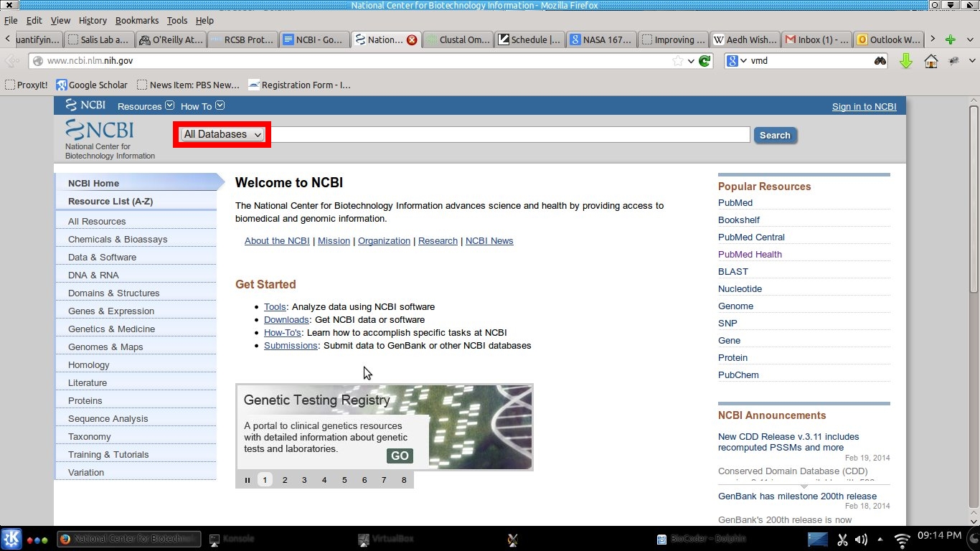
Task: Open the GenBank 200th release announcement
Action: point(797,496)
